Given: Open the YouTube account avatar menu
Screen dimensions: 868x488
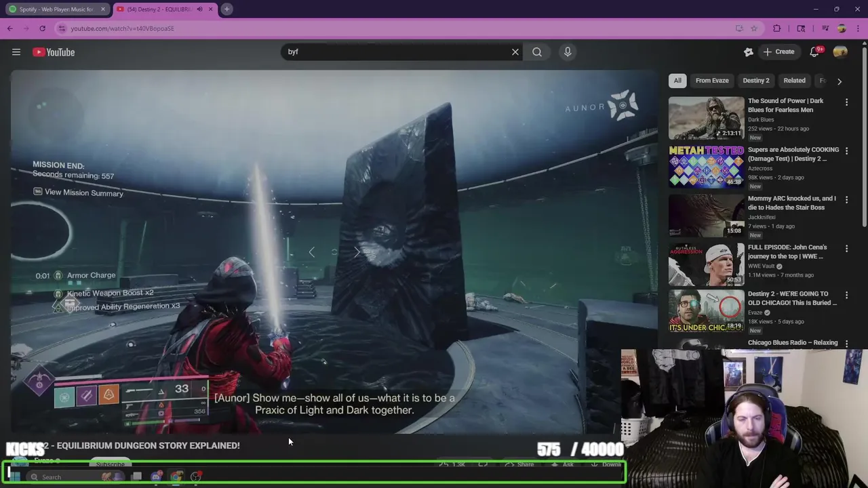Looking at the screenshot, I should [x=840, y=52].
